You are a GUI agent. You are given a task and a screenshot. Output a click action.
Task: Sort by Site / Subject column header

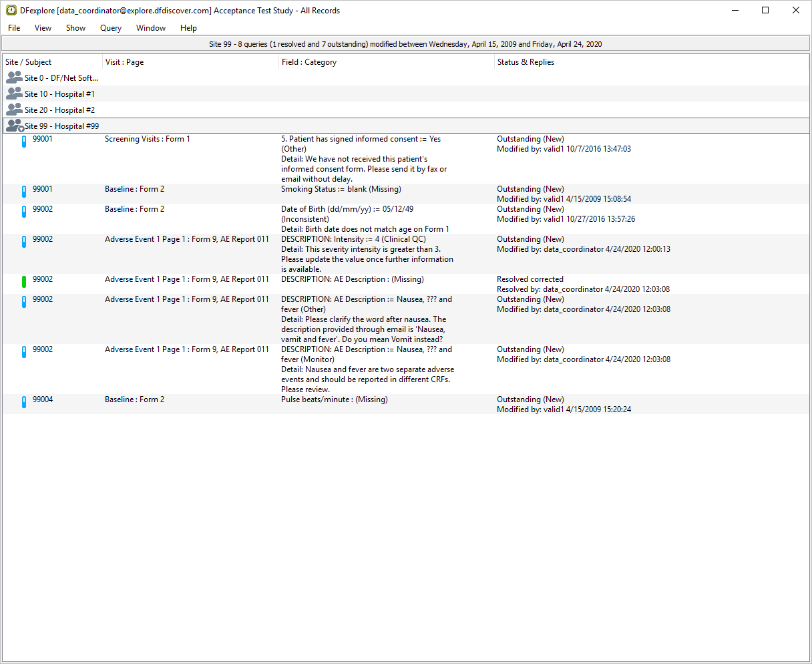click(29, 62)
